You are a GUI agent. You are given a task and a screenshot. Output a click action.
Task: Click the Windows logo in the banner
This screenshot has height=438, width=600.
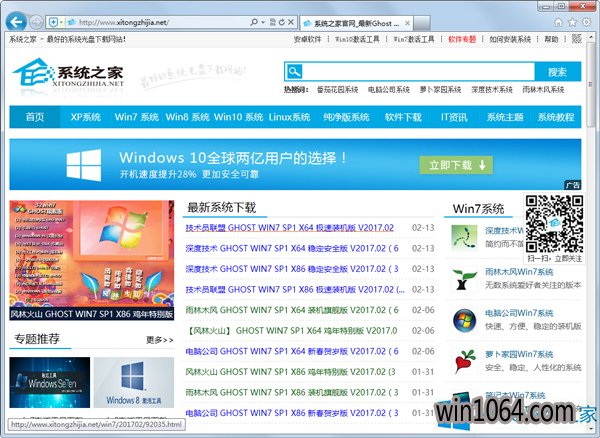pyautogui.click(x=84, y=165)
